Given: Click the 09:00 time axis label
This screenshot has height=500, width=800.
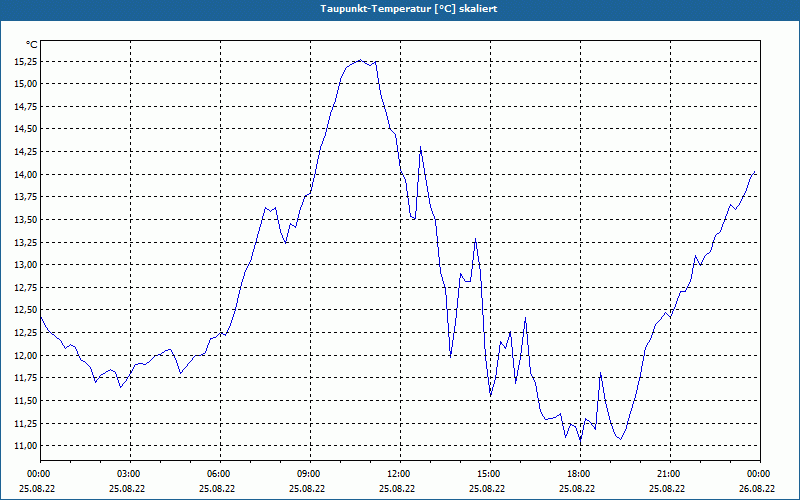Looking at the screenshot, I should (310, 474).
